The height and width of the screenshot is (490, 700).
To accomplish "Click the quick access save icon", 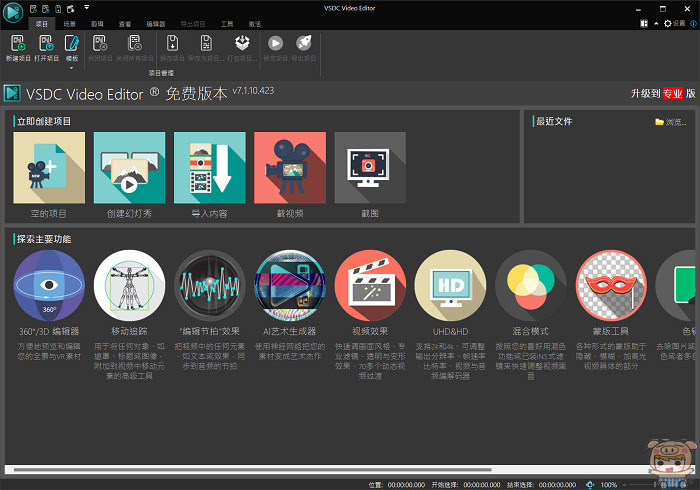I will [58, 8].
